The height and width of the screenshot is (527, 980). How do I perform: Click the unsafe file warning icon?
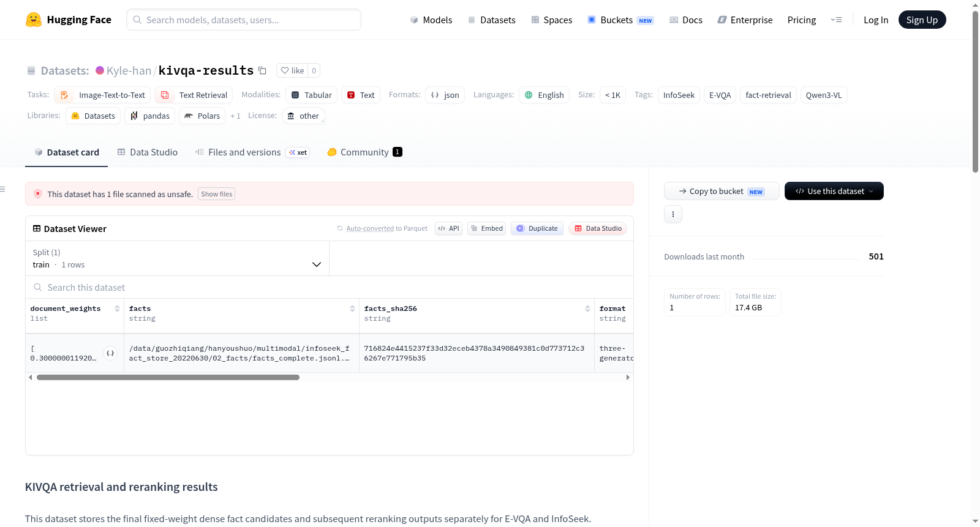(x=37, y=194)
